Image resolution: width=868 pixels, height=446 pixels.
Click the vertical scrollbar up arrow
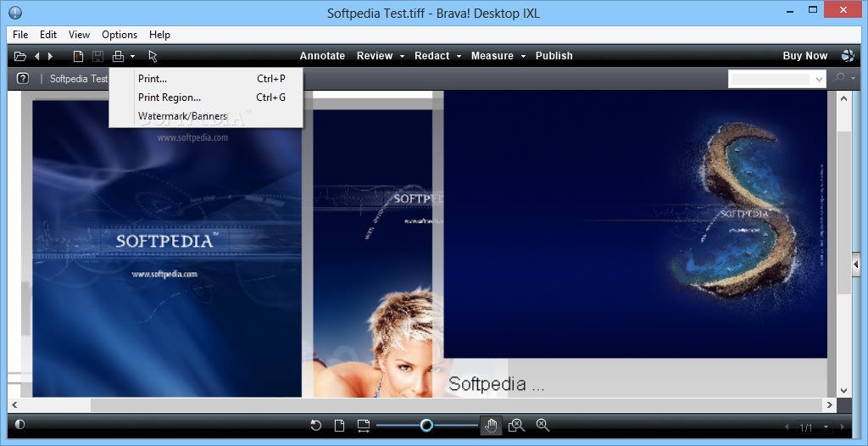tap(843, 98)
